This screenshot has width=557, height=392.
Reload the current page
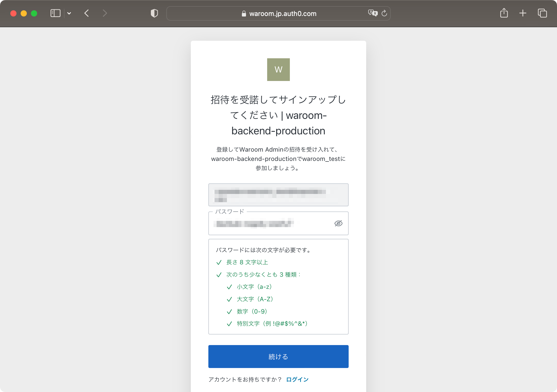(x=384, y=13)
